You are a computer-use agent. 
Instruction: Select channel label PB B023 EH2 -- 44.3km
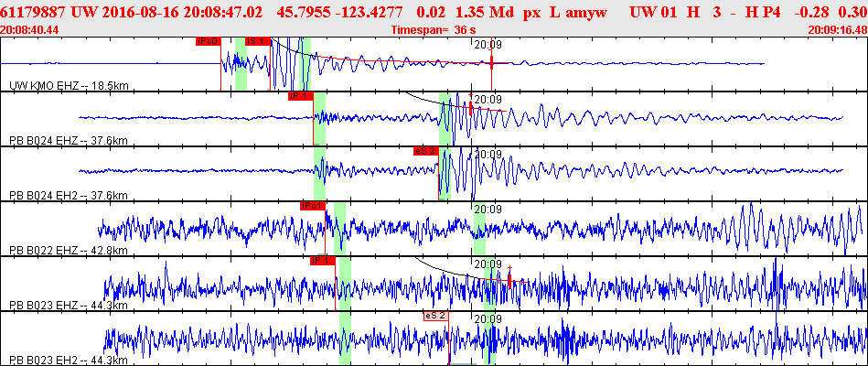69,360
